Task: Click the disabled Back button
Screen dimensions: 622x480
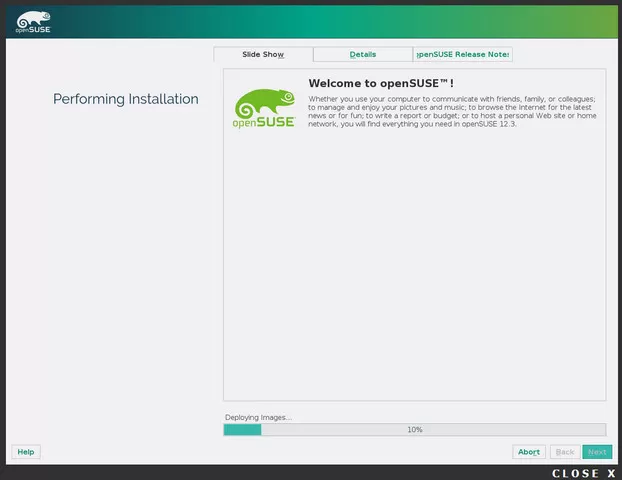Action: (565, 452)
